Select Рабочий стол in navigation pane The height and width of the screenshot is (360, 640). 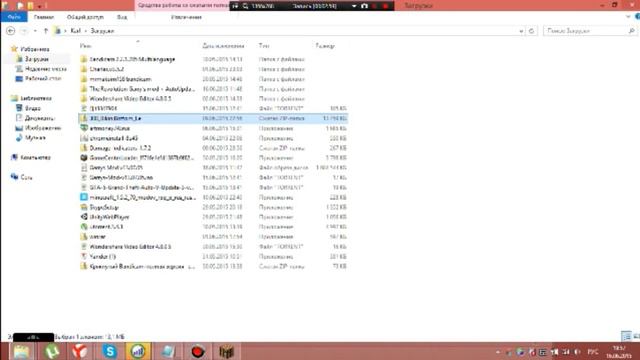[x=43, y=78]
